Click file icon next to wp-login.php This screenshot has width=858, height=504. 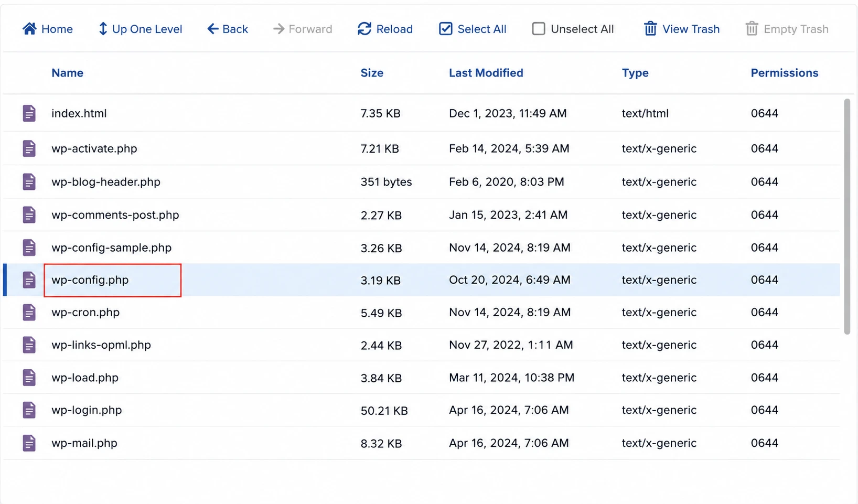pos(29,410)
